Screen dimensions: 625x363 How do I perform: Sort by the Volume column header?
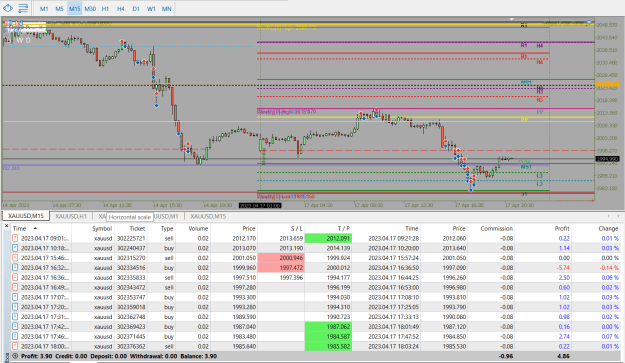tap(198, 228)
